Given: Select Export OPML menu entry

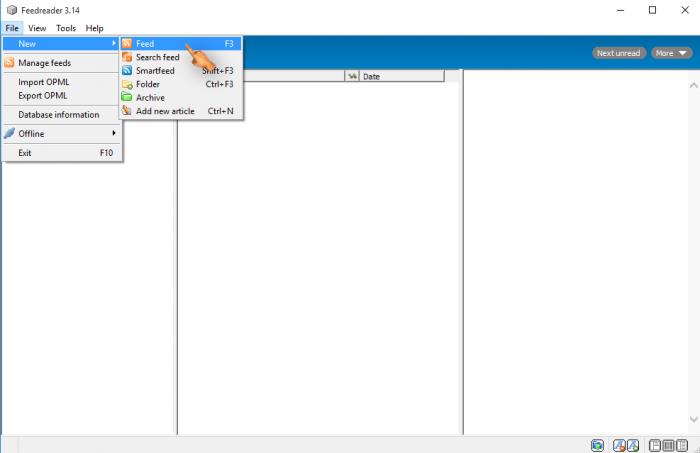Looking at the screenshot, I should tap(62, 96).
